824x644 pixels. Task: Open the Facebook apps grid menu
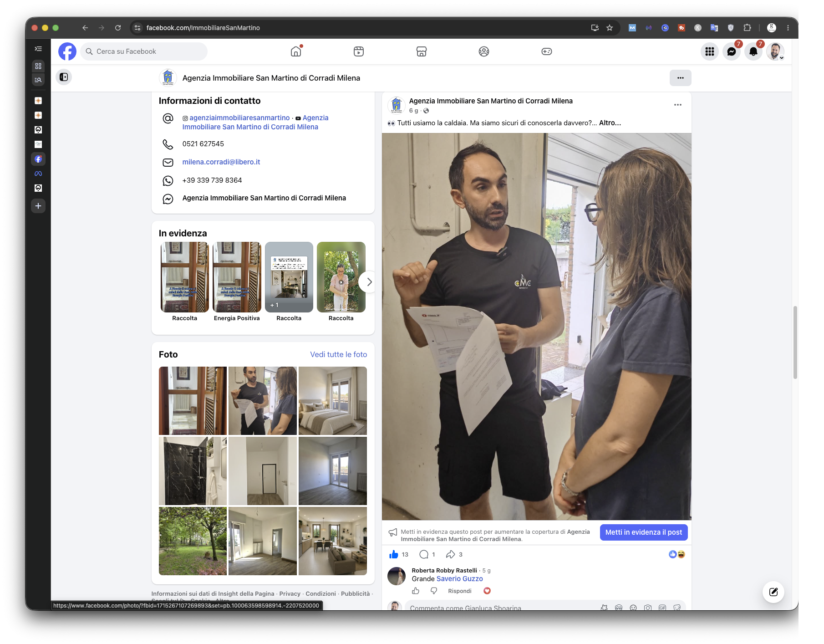[x=710, y=51]
